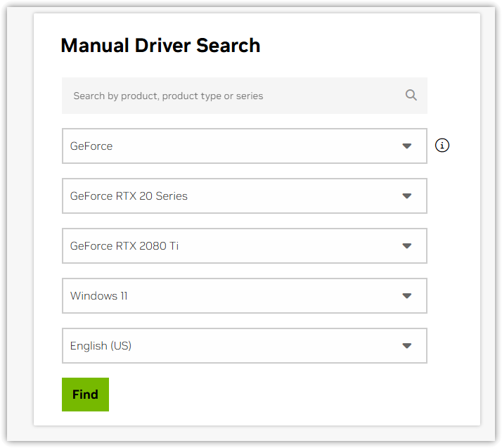Screen dimensions: 502x448
Task: Click the arrow icon on RTX 2080 Ti dropdown
Action: pos(406,246)
